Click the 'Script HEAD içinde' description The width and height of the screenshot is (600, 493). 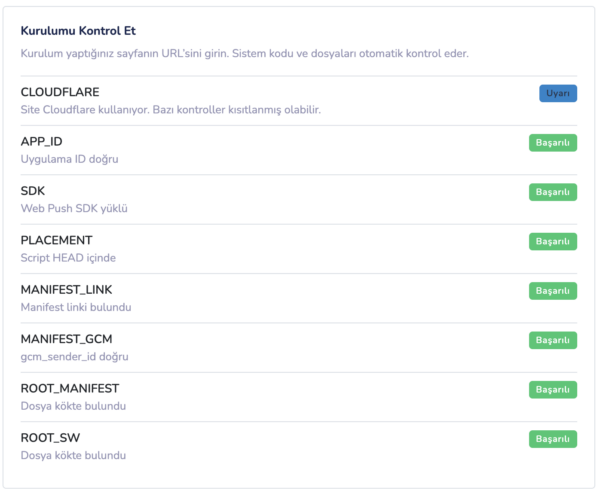[x=68, y=258]
